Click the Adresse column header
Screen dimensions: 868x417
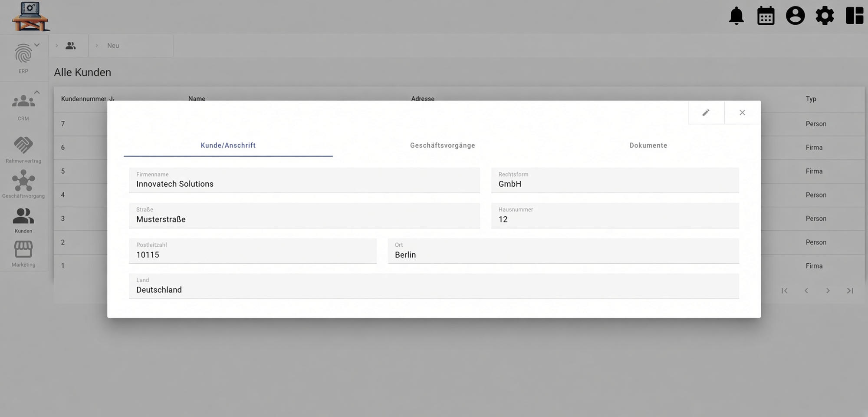click(423, 99)
